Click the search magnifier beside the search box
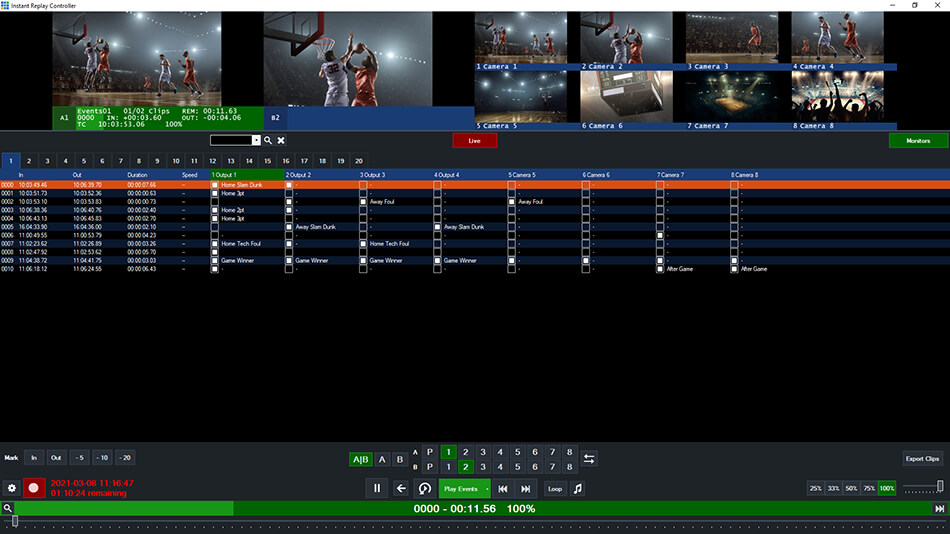This screenshot has height=534, width=950. 268,141
